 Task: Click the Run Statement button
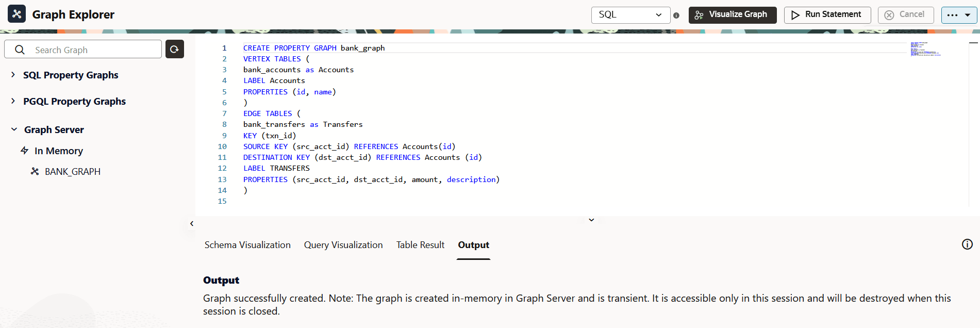point(827,15)
